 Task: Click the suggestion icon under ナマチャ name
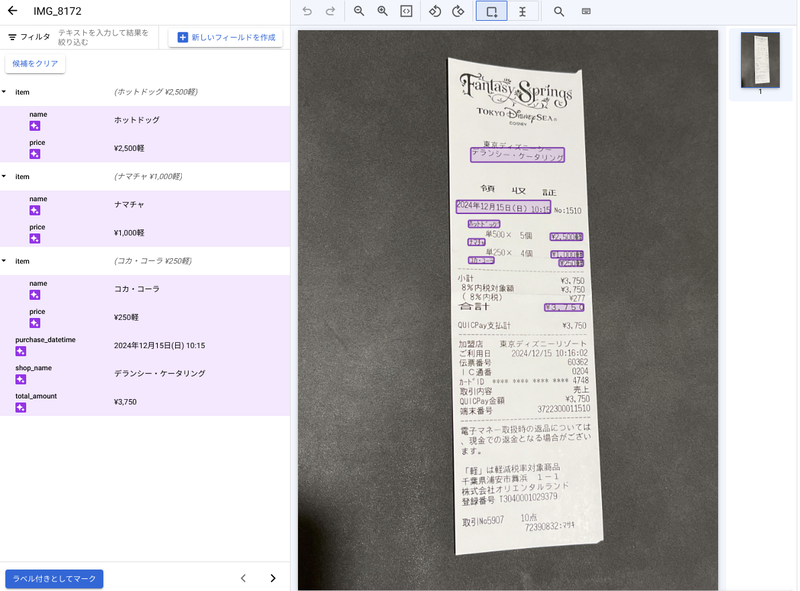click(35, 210)
